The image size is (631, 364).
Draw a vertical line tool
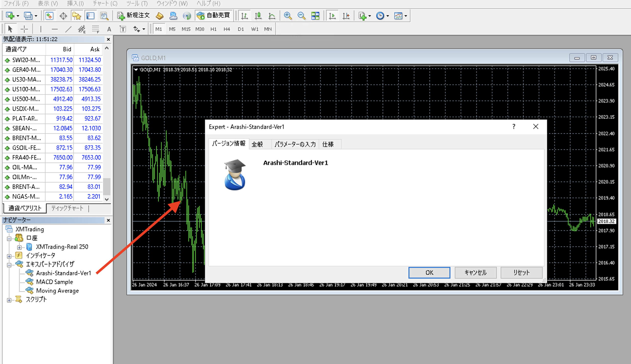41,29
